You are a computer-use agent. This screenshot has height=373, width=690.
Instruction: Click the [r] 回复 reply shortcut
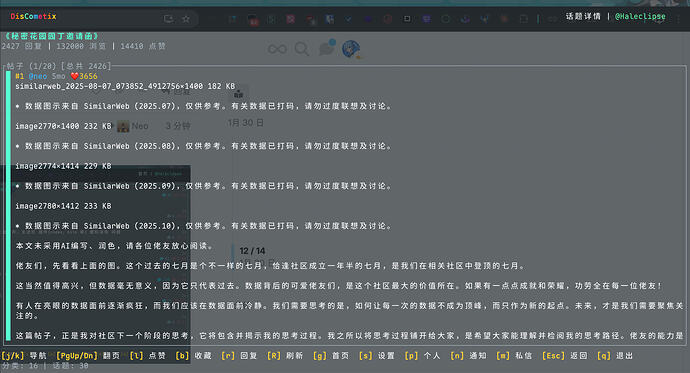(239, 355)
